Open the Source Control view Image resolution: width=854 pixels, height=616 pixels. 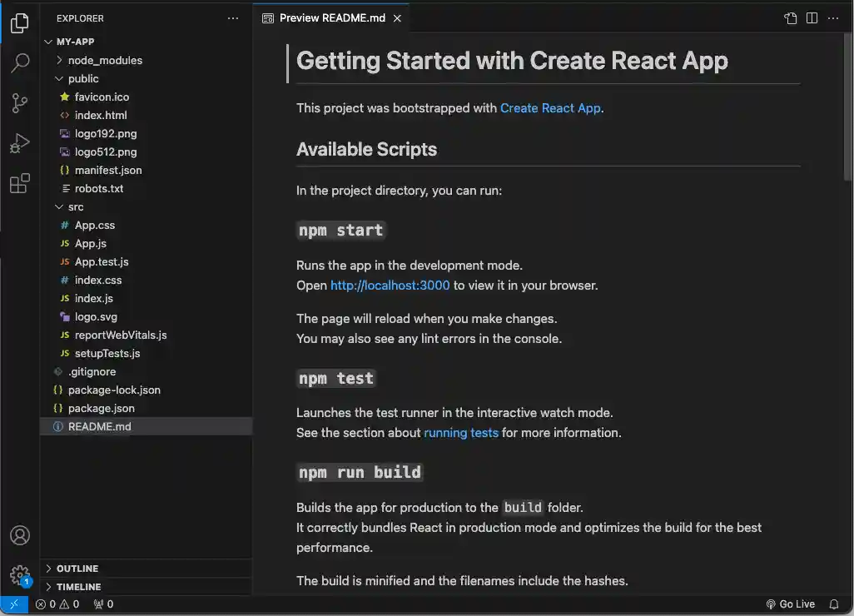coord(20,103)
